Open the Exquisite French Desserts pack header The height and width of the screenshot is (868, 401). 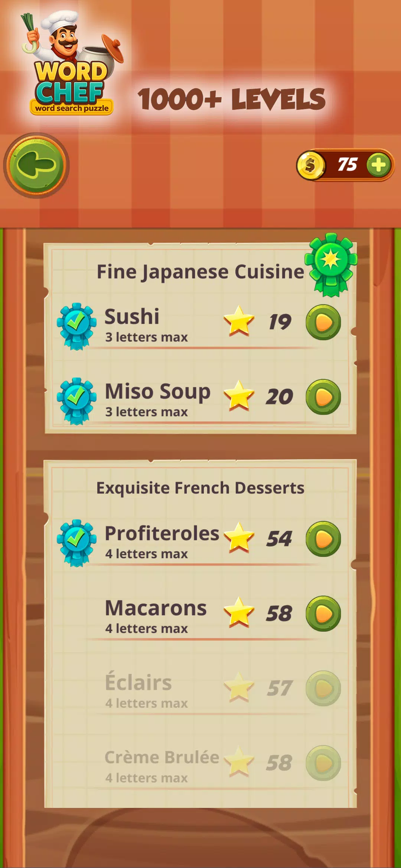click(x=200, y=488)
